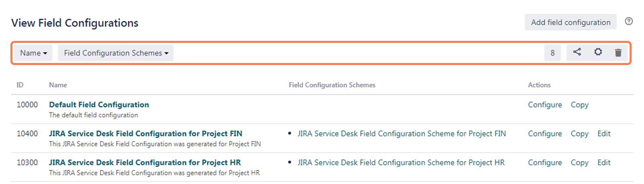Open JIRA Service Desk Field Configuration for Project FIN
This screenshot has height=184, width=644.
(x=146, y=133)
